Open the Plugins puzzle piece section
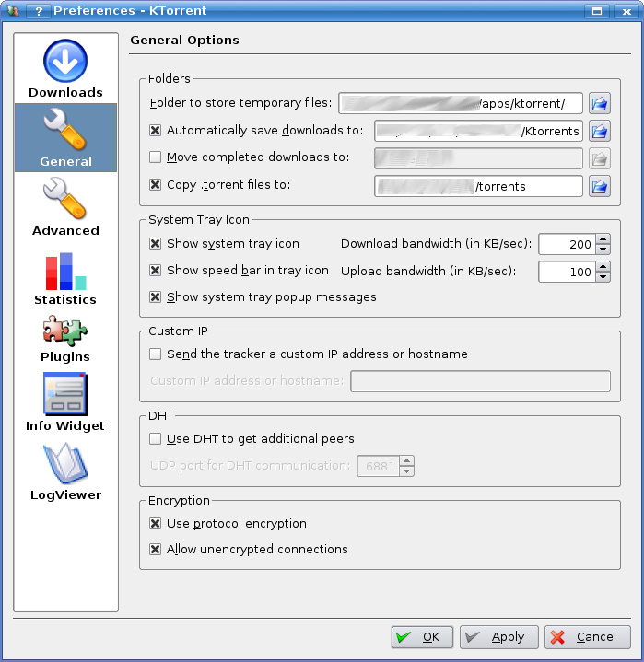The height and width of the screenshot is (662, 644). (x=65, y=336)
